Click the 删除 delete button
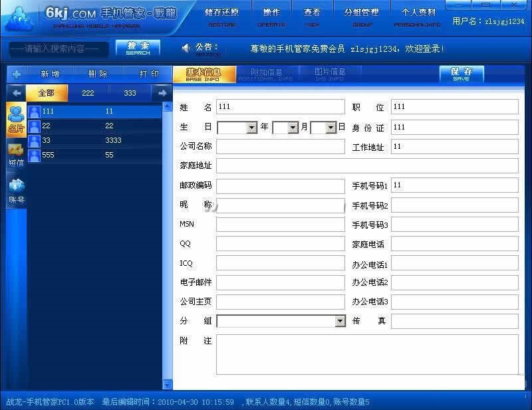 pyautogui.click(x=98, y=74)
